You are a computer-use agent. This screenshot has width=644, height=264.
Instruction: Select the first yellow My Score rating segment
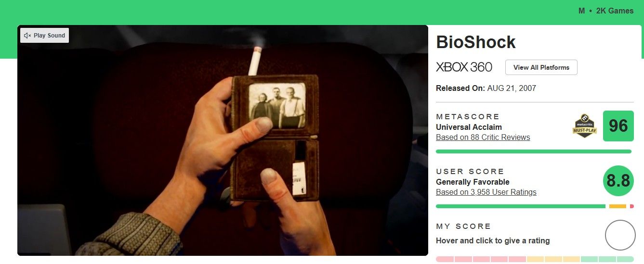pyautogui.click(x=535, y=259)
